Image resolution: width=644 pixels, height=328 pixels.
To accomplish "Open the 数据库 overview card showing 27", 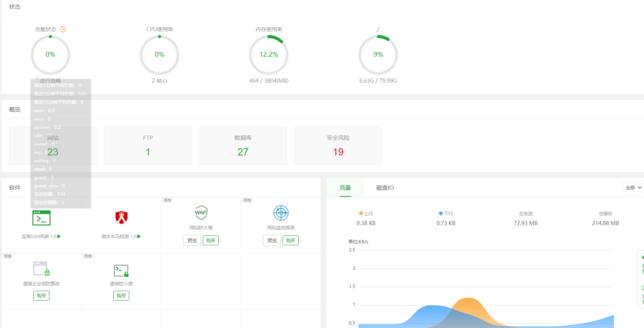I will click(x=243, y=146).
